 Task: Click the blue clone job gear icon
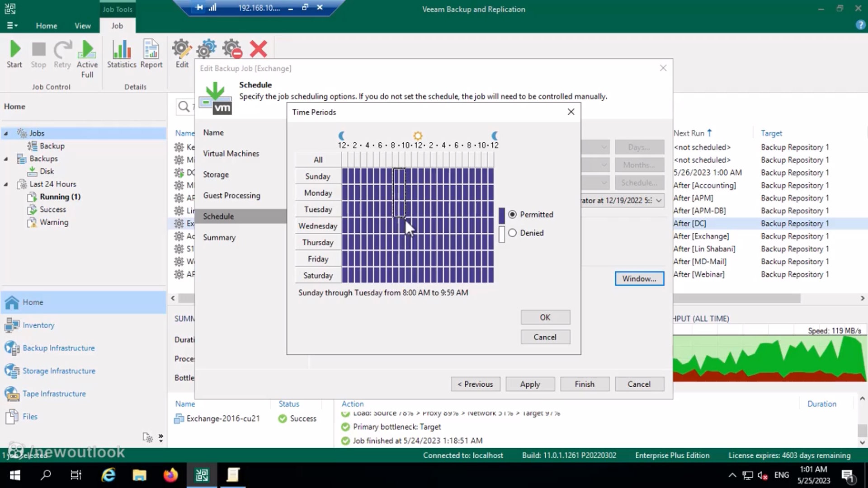[207, 49]
